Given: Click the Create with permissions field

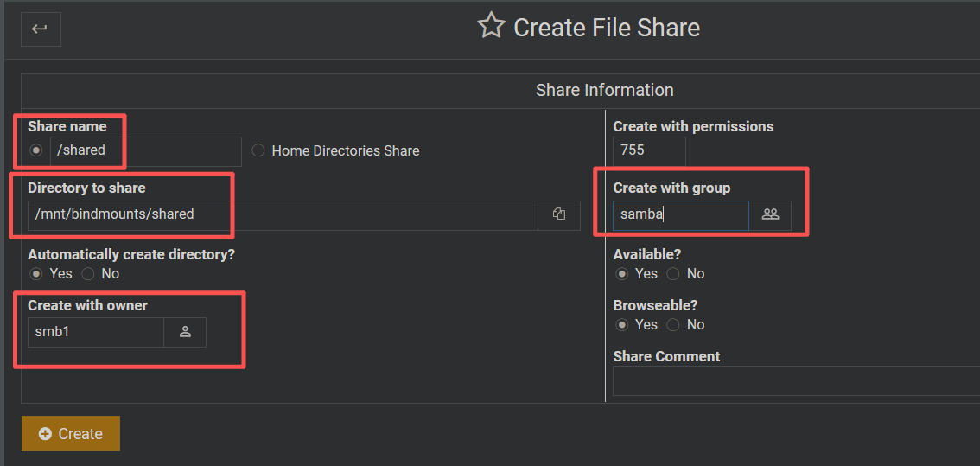Looking at the screenshot, I should click(x=649, y=150).
